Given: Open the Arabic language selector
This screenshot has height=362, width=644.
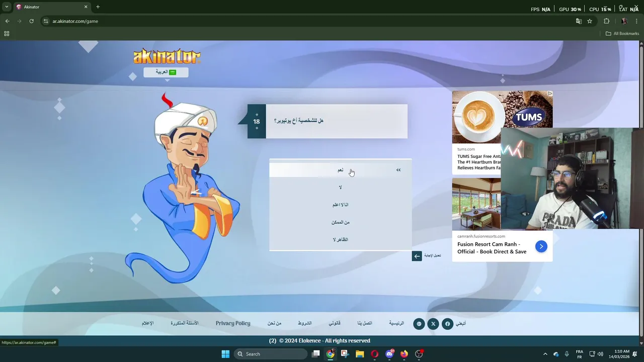Looking at the screenshot, I should pos(166,72).
